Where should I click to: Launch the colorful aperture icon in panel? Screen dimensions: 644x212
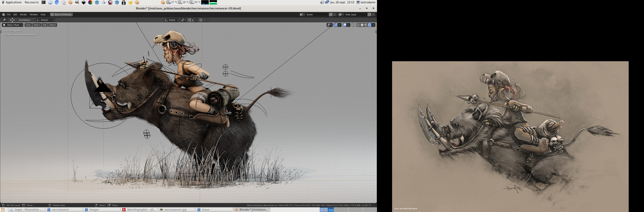coord(90,2)
